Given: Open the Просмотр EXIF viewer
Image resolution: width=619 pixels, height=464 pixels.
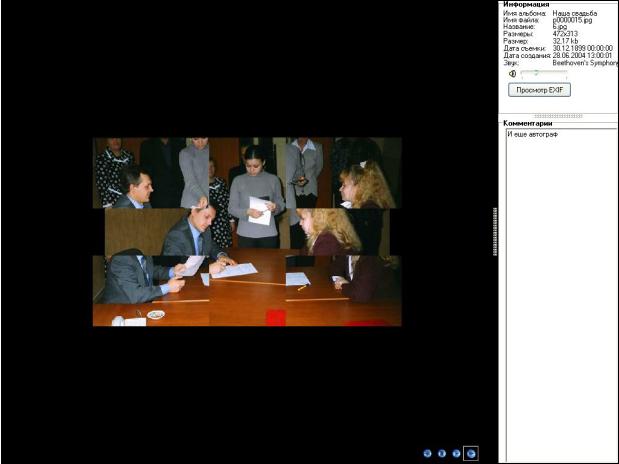Looking at the screenshot, I should [539, 90].
